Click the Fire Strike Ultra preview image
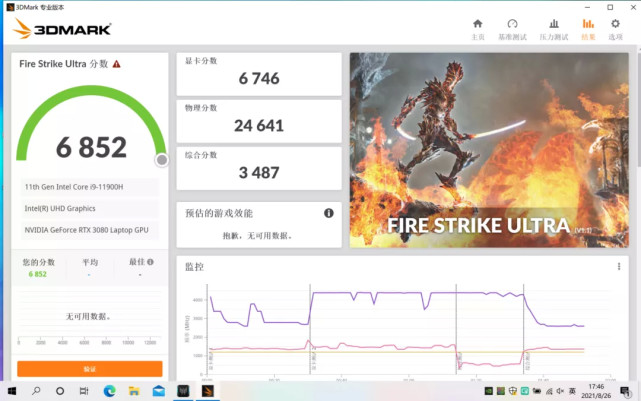Viewport: 641px width, 401px height. pyautogui.click(x=489, y=150)
